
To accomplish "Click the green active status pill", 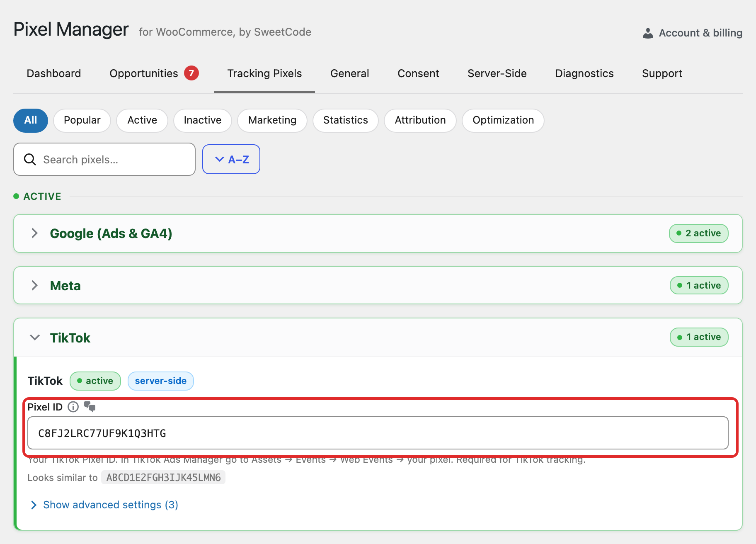I will click(x=95, y=381).
